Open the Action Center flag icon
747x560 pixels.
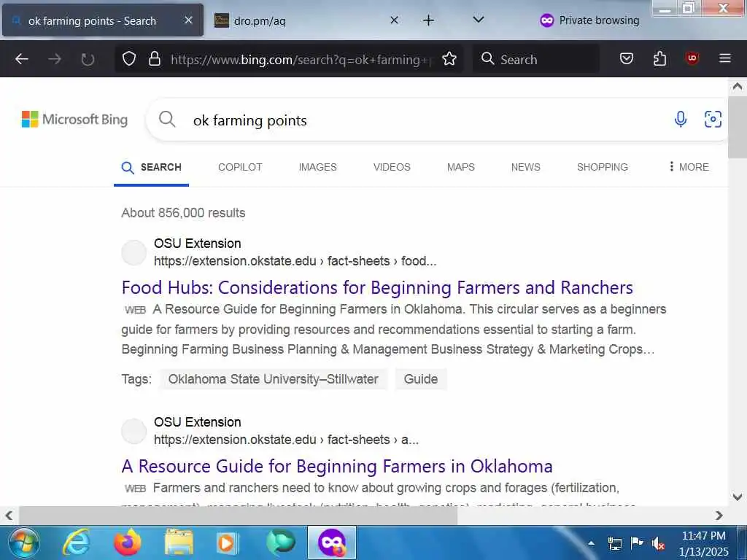pyautogui.click(x=636, y=542)
